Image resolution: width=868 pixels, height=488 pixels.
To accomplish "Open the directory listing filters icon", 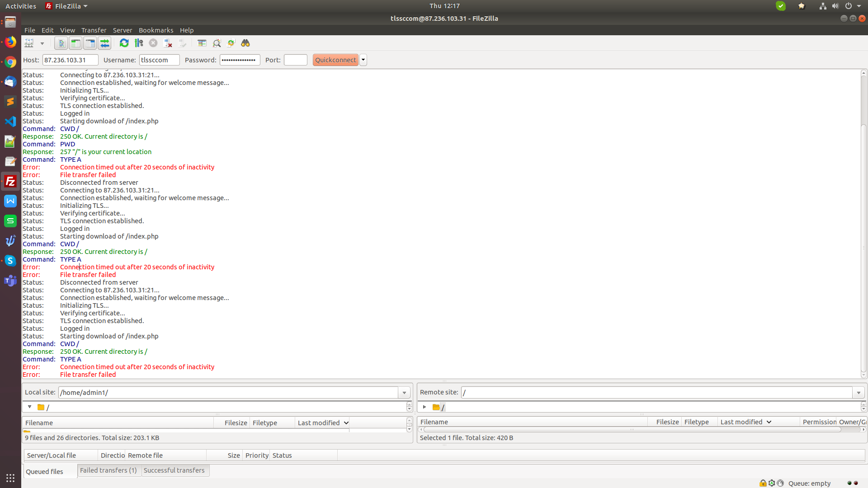I will 202,43.
